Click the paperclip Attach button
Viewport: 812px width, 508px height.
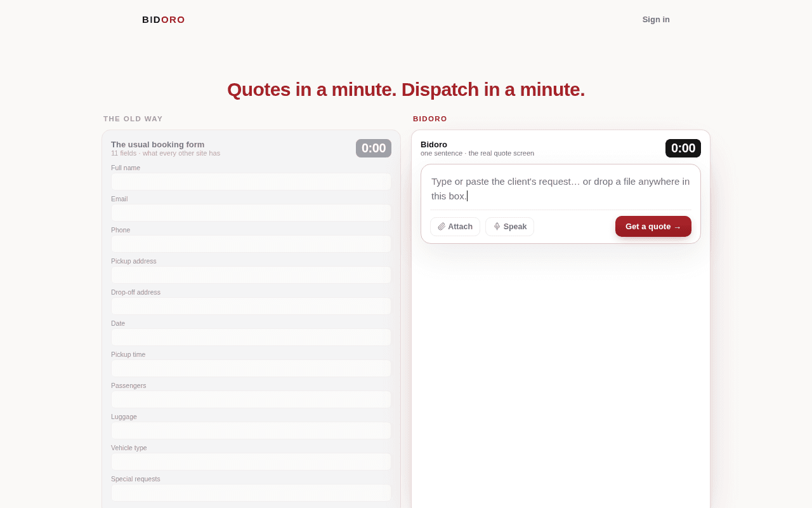[x=455, y=227]
